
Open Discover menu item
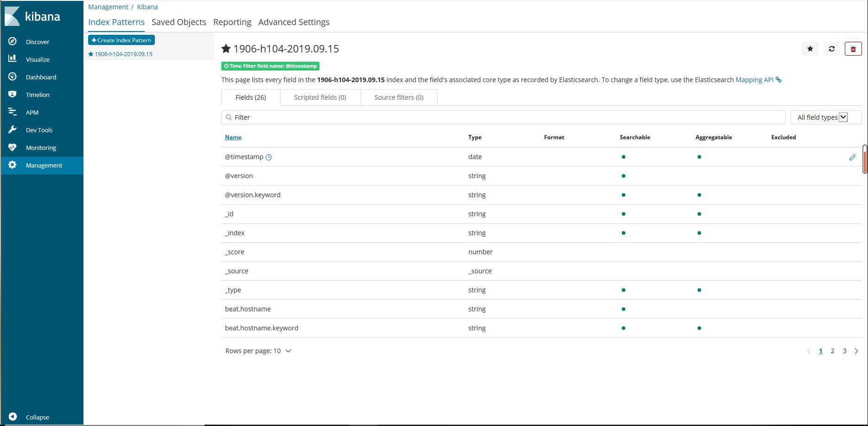click(38, 42)
